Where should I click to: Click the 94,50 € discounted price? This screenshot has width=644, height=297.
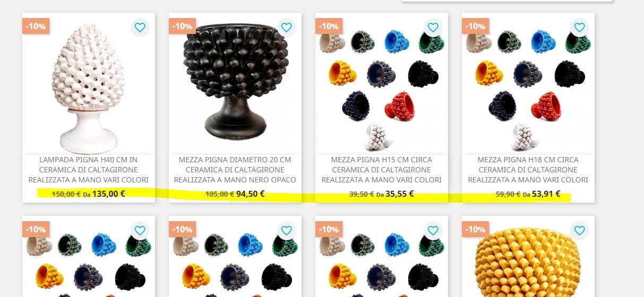pyautogui.click(x=251, y=194)
